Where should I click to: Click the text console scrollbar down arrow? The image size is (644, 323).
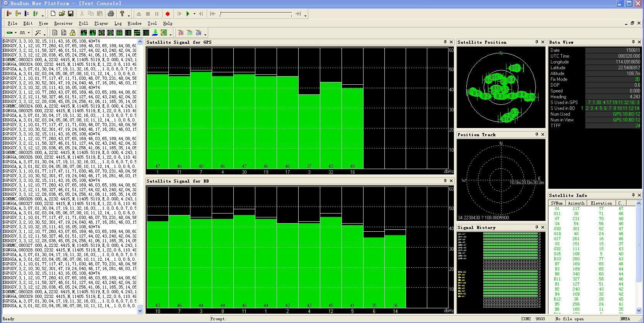[x=140, y=311]
